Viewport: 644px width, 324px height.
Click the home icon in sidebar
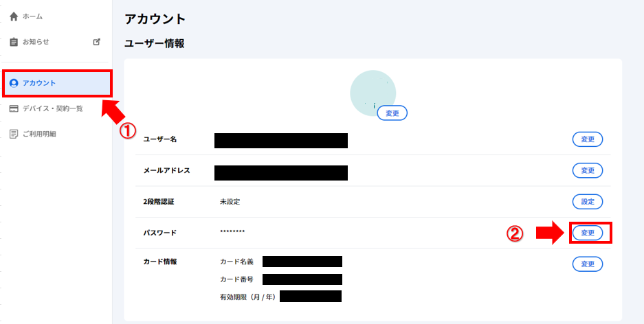click(14, 16)
